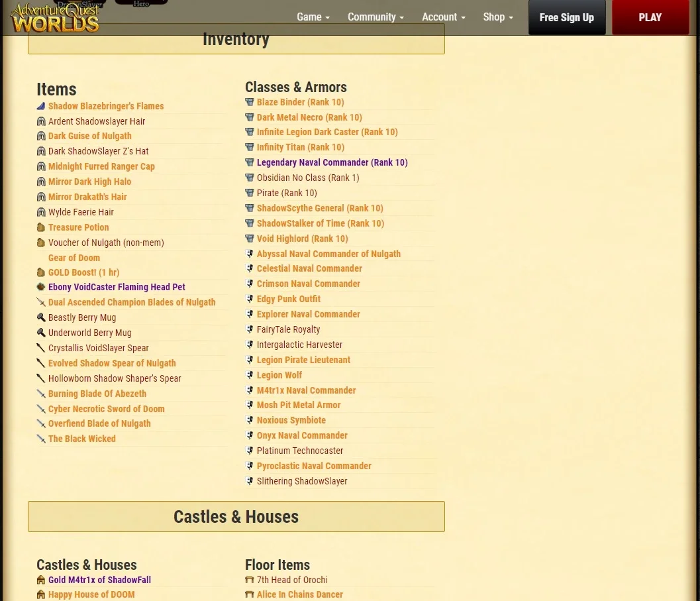The width and height of the screenshot is (700, 601).
Task: Expand the Account dropdown menu
Action: coord(443,17)
